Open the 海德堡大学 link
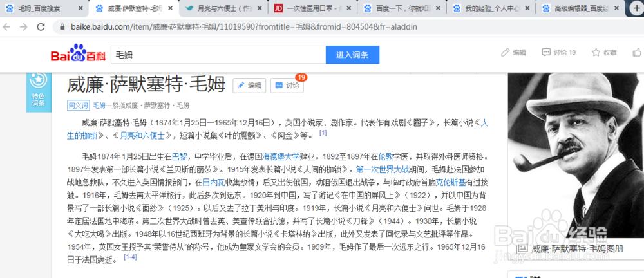This screenshot has height=278, width=644. [x=281, y=156]
